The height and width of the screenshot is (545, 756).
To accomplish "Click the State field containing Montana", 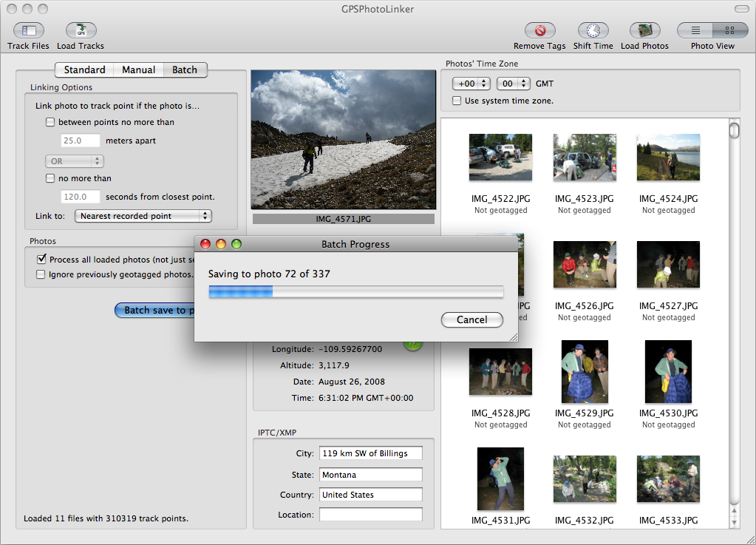I will click(371, 475).
